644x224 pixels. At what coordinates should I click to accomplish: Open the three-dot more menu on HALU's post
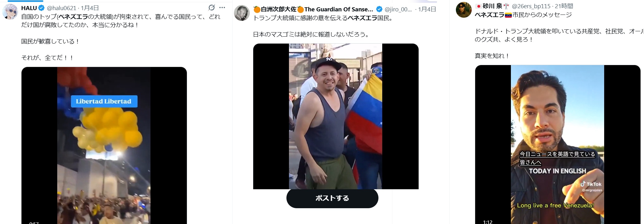coord(222,8)
